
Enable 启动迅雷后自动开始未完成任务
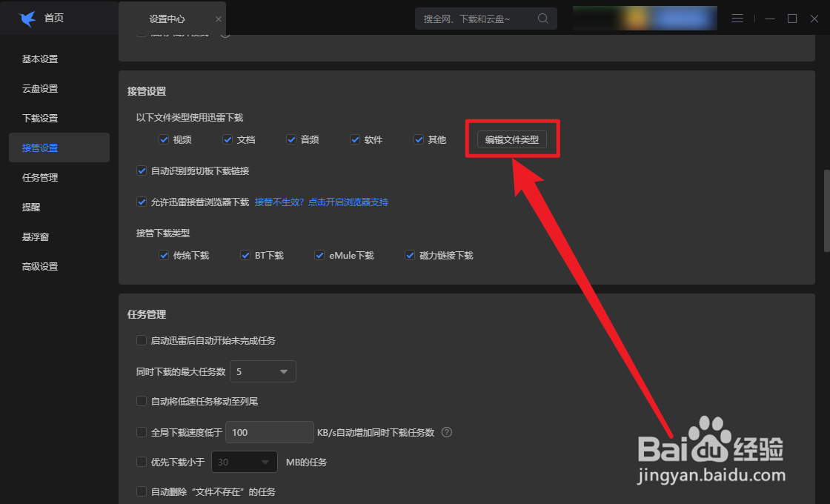tap(142, 340)
